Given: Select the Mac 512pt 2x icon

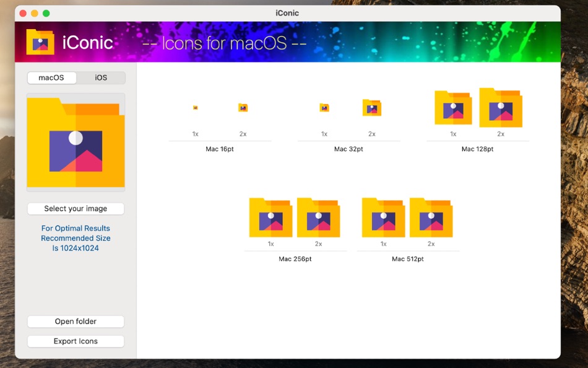Looking at the screenshot, I should (431, 217).
